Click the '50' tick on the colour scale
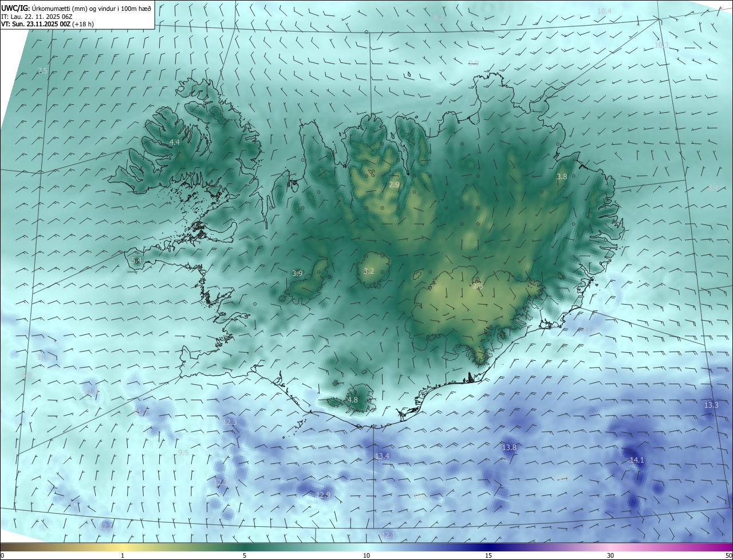733x560 pixels. pos(728,556)
